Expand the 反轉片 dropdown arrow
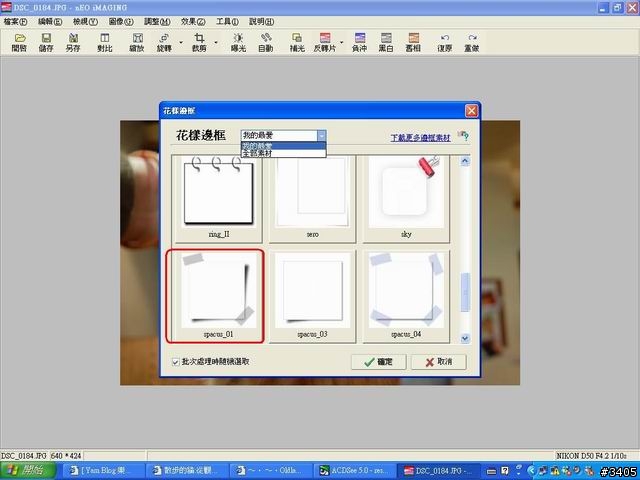 click(x=342, y=42)
